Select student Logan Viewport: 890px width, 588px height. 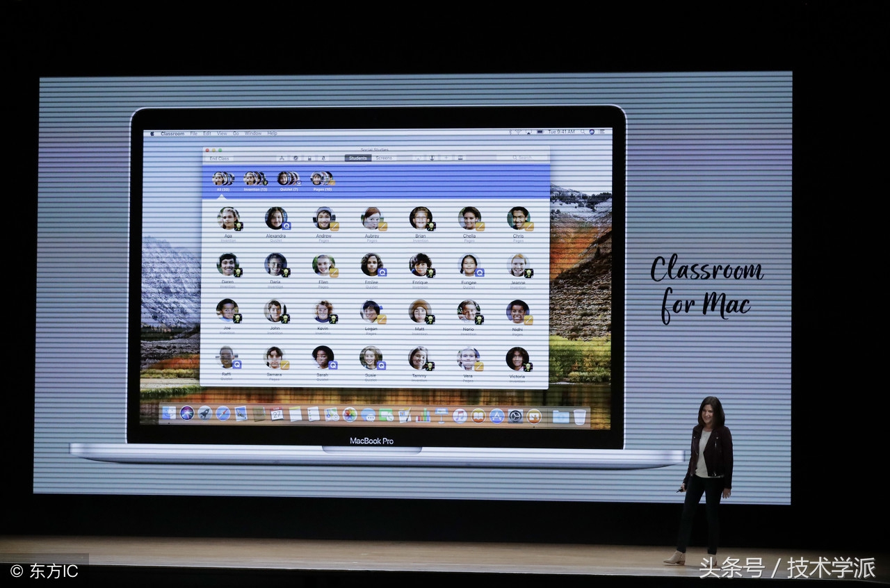coord(371,316)
